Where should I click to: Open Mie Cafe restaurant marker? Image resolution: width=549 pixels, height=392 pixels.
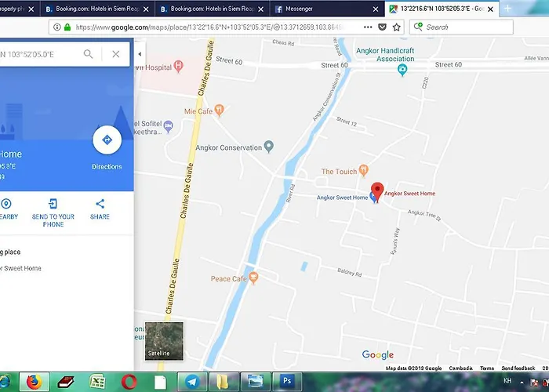coord(219,110)
